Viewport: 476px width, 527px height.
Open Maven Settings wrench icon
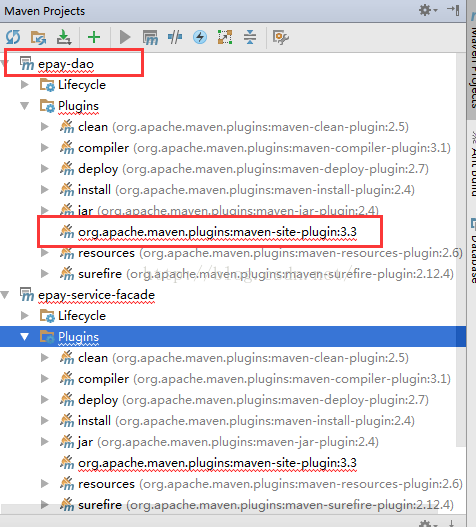[x=281, y=37]
